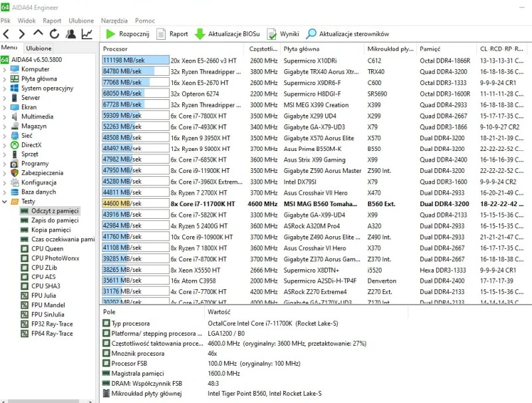
Task: Click the Back navigation arrow
Action: tap(6, 34)
